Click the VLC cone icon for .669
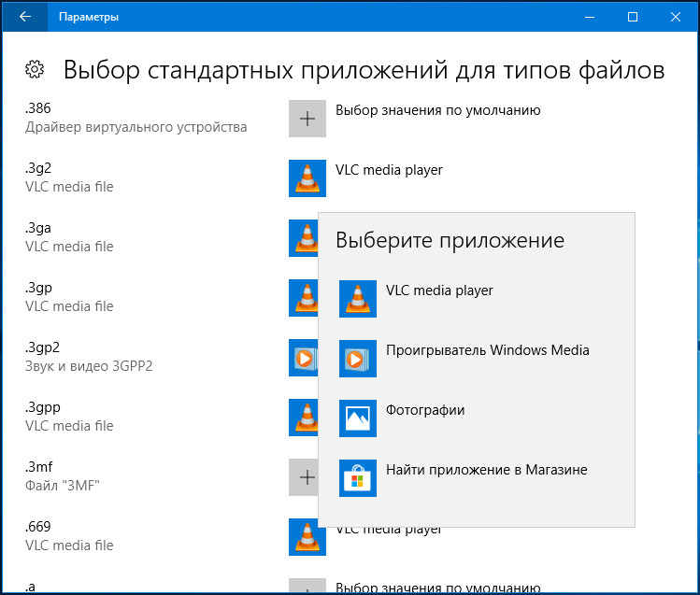Screen dimensions: 700x595 click(307, 537)
